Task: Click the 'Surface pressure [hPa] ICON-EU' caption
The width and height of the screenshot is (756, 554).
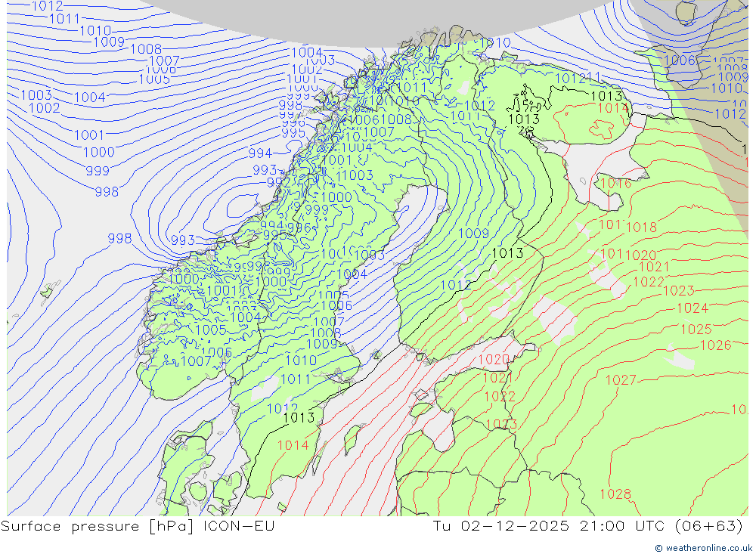Action: click(x=138, y=526)
